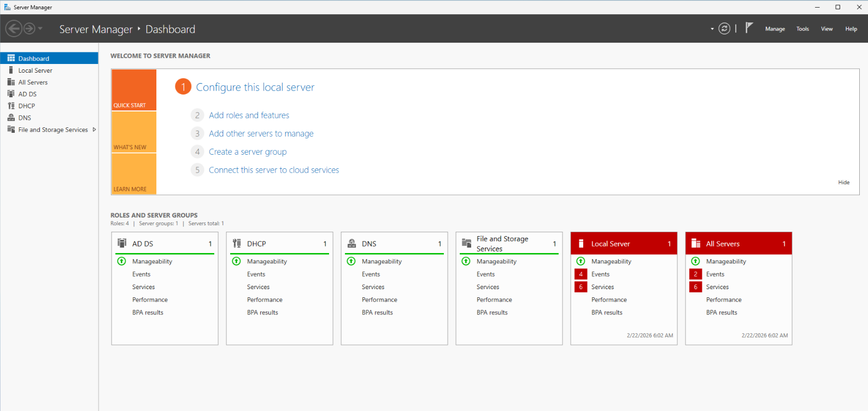
Task: Click Local Server Events red badge 4
Action: [x=581, y=274]
